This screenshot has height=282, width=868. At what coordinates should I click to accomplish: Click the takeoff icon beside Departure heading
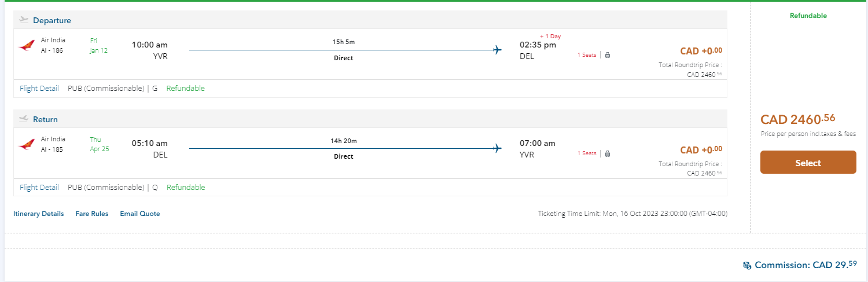pyautogui.click(x=24, y=20)
